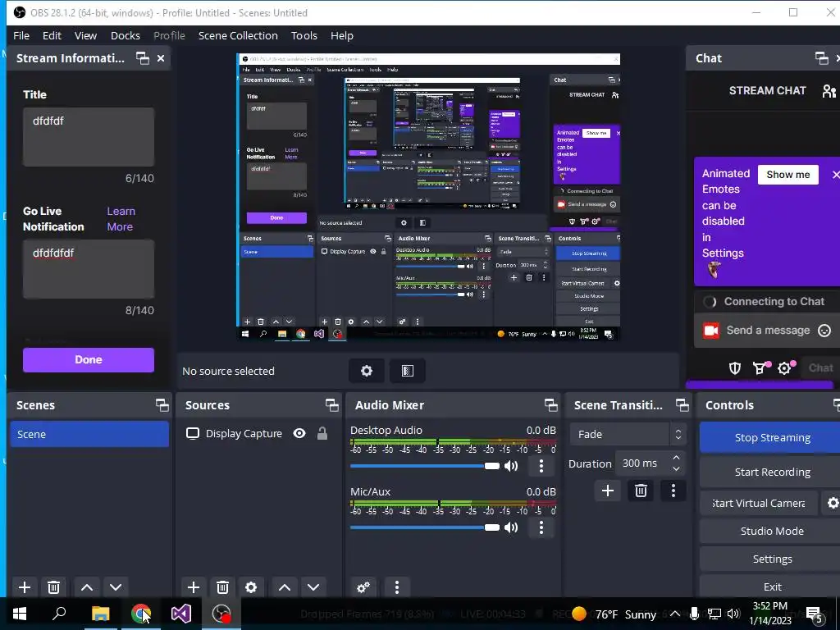Image resolution: width=840 pixels, height=630 pixels.
Task: Click the Go Live Notification text field
Action: (89, 269)
